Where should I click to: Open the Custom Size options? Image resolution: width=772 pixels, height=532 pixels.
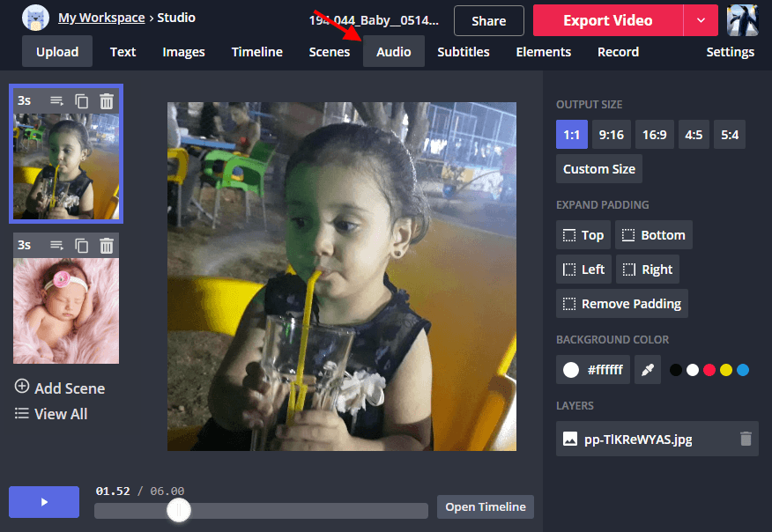click(x=599, y=169)
